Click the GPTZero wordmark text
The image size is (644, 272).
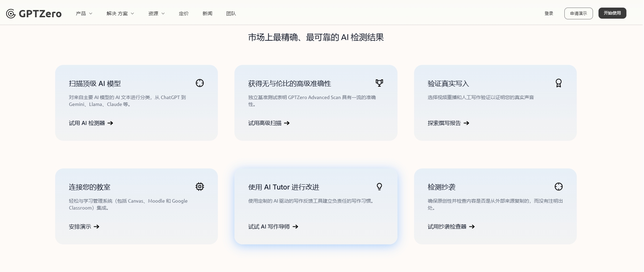tap(40, 14)
